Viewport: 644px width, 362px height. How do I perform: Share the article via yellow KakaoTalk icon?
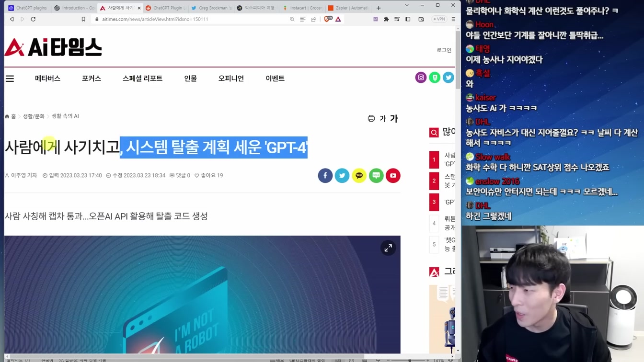(x=359, y=176)
